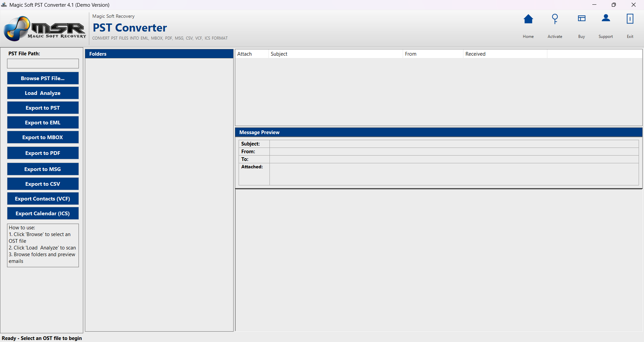Click Browse PST File button
The image size is (644, 342).
pos(43,78)
